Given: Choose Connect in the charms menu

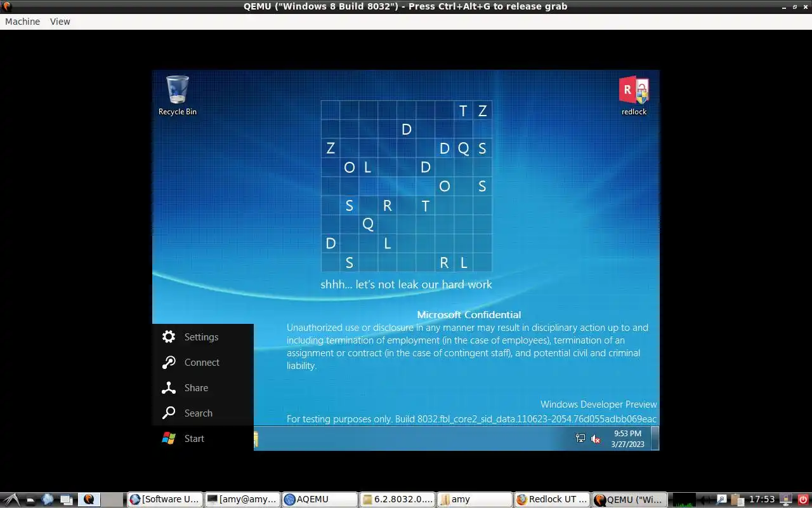Looking at the screenshot, I should [203, 362].
